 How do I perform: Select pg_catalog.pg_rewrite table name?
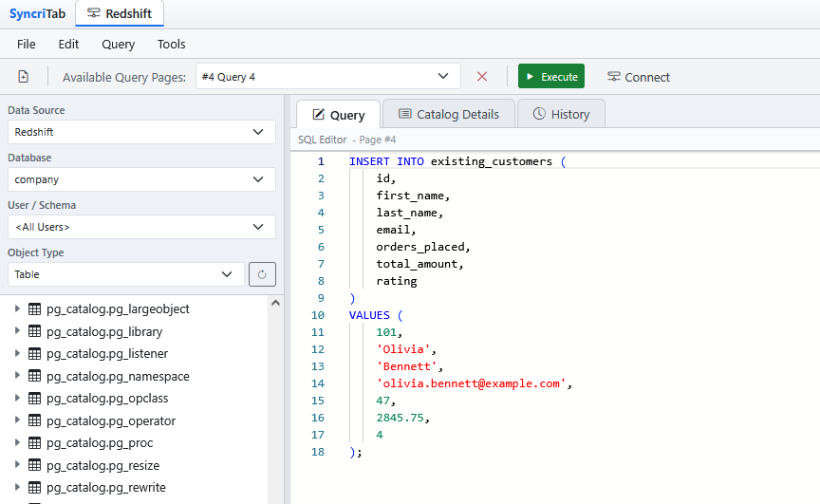(106, 487)
